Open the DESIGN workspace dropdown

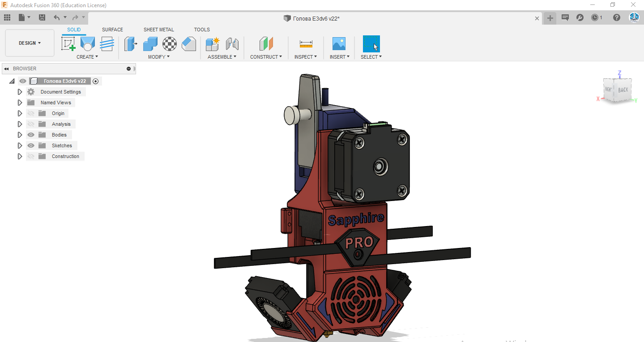tap(30, 43)
